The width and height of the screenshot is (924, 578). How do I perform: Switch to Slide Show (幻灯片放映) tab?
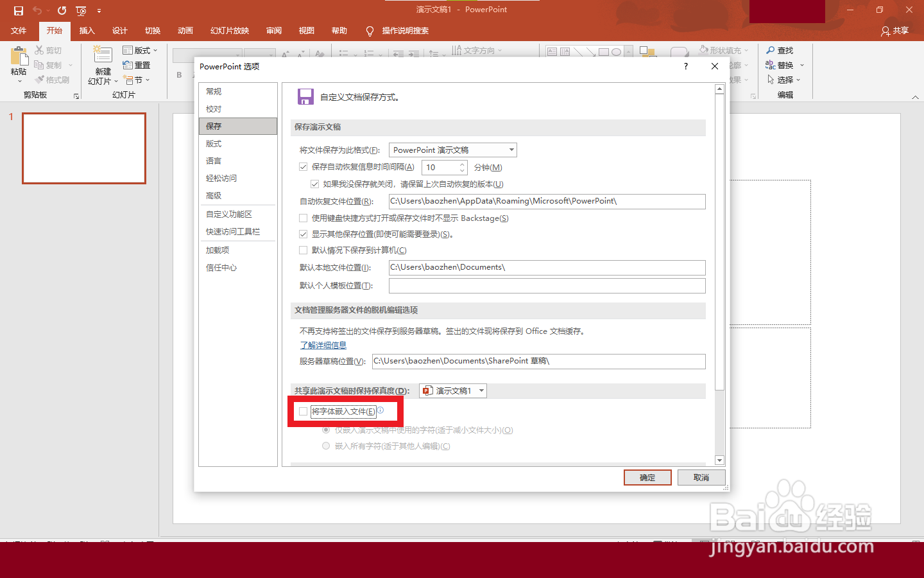tap(230, 31)
